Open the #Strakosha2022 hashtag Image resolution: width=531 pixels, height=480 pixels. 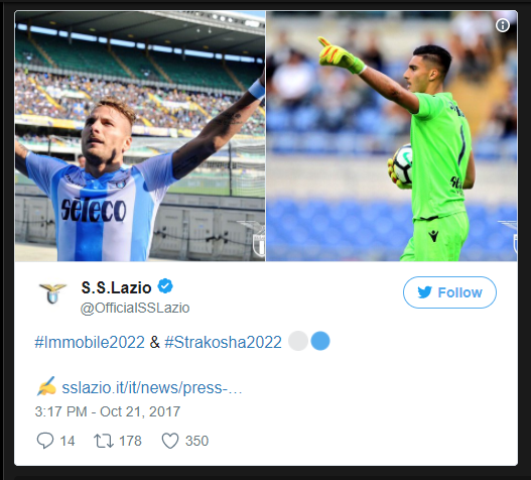tap(223, 342)
